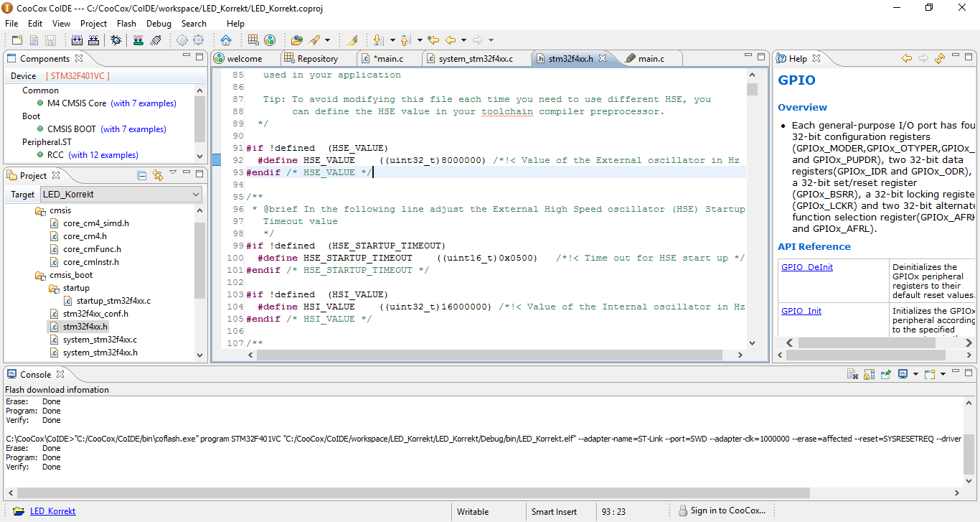Pin the Console view
The width and height of the screenshot is (980, 522).
pos(886,374)
